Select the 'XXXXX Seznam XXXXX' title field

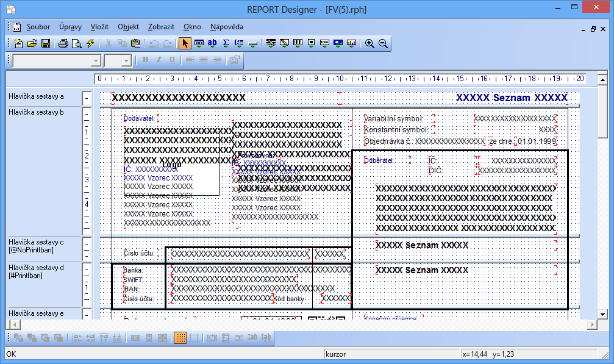click(512, 98)
